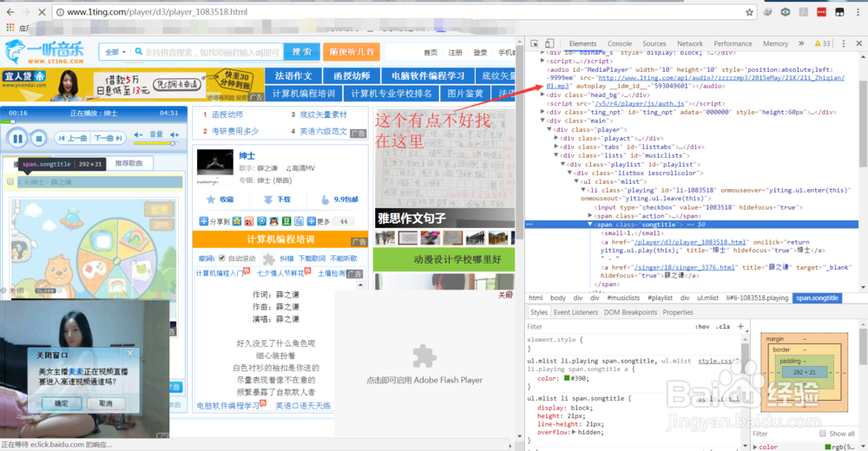Skip to next song 下一曲
Screen dimensions: 868x451
pos(108,138)
